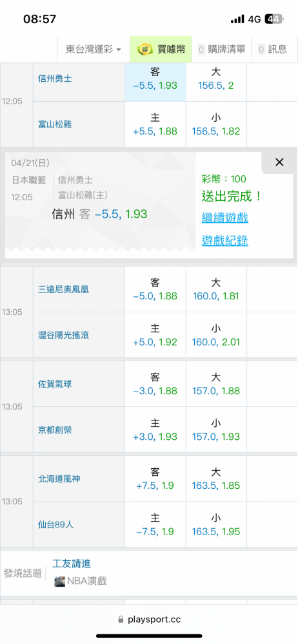This screenshot has width=298, height=644.
Task: Tap the playsport.cc address bar
Action: pyautogui.click(x=149, y=620)
